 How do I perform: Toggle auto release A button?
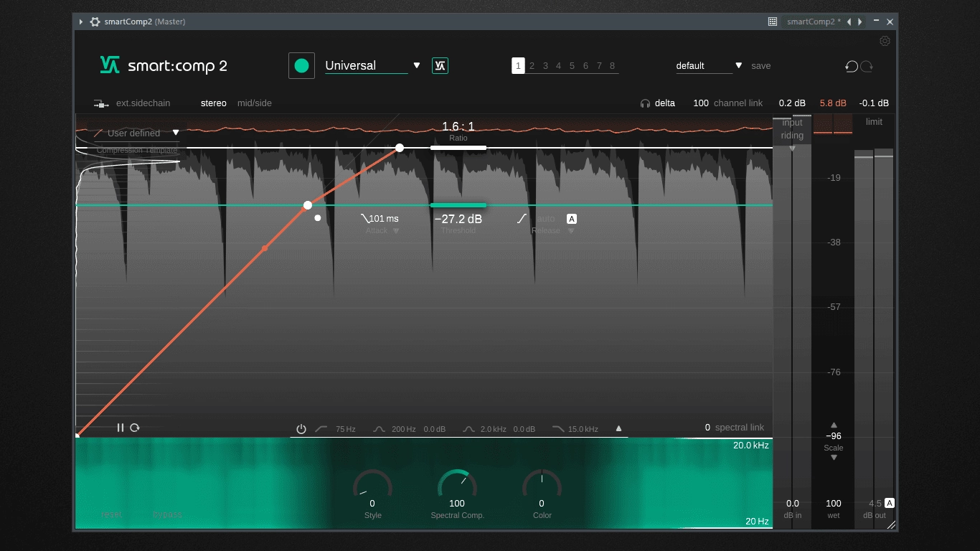[572, 219]
